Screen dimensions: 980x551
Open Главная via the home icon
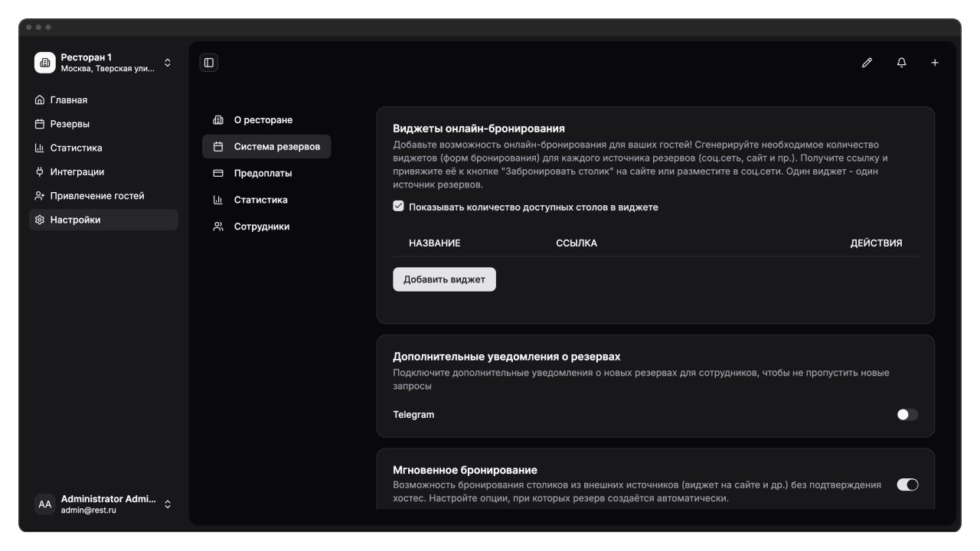point(40,100)
